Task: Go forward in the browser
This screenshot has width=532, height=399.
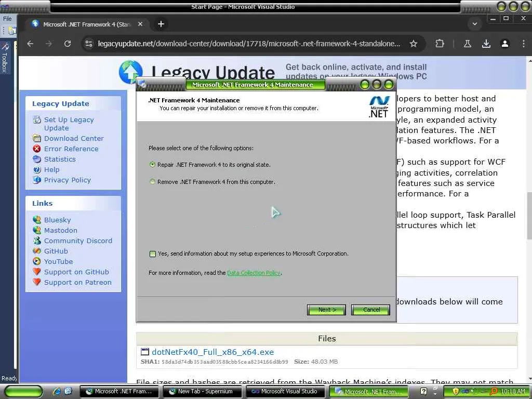Action: [49, 44]
